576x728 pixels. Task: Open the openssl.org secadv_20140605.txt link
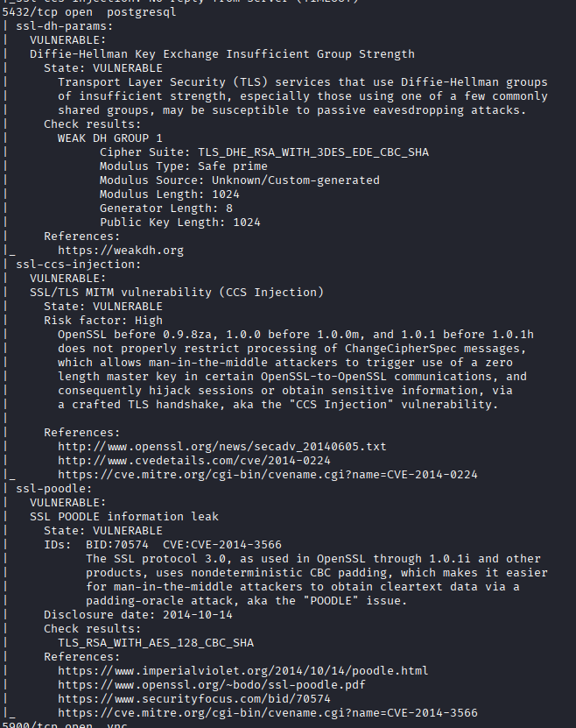(x=221, y=447)
